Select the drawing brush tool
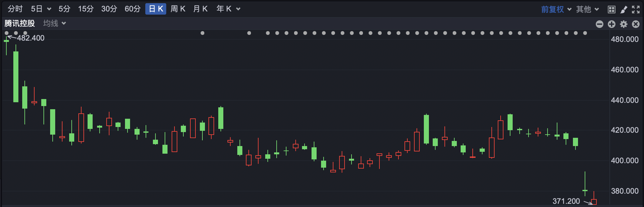This screenshot has height=207, width=644. tap(624, 9)
